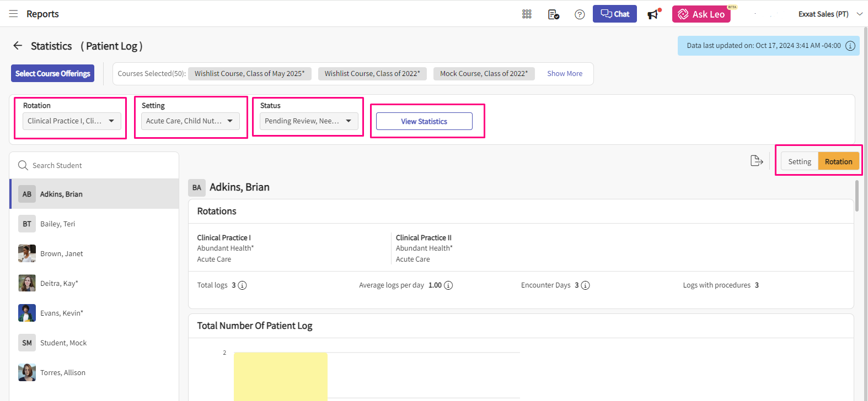868x401 pixels.
Task: Expand the Setting filter dropdown
Action: tap(190, 121)
